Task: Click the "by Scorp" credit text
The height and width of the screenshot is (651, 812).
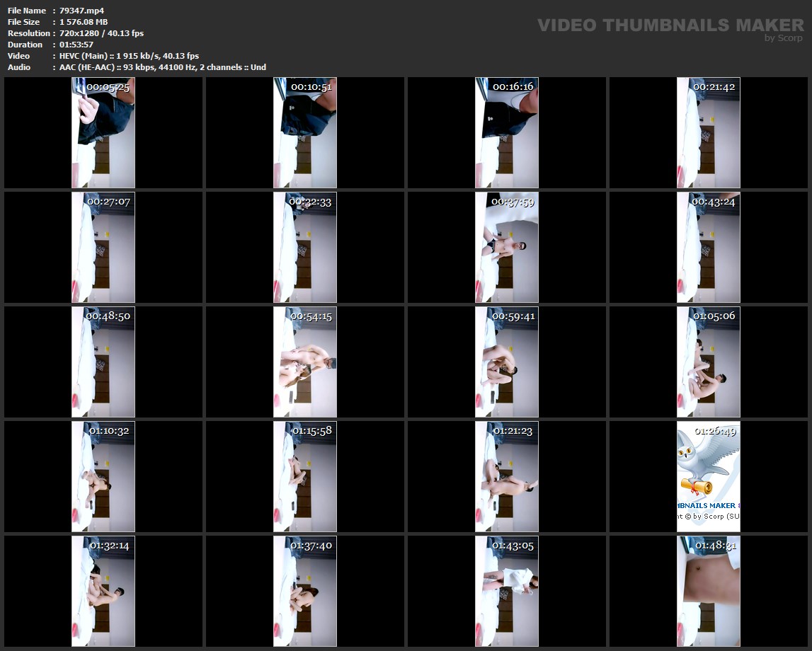Action: [784, 39]
